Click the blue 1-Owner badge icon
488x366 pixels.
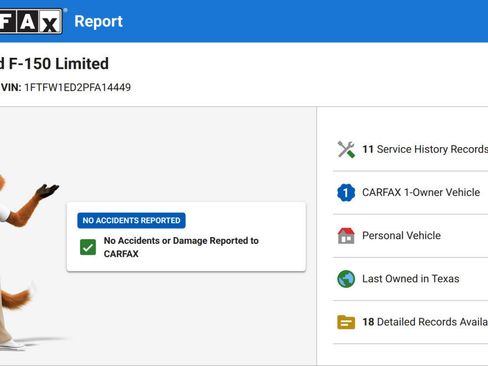coord(346,192)
